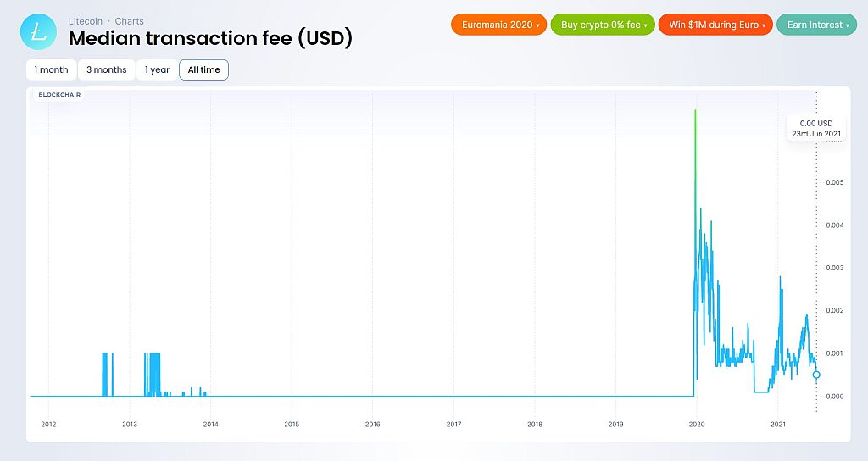This screenshot has height=461, width=868.
Task: Expand the Buy crypto 0% fee menu
Action: pos(603,25)
